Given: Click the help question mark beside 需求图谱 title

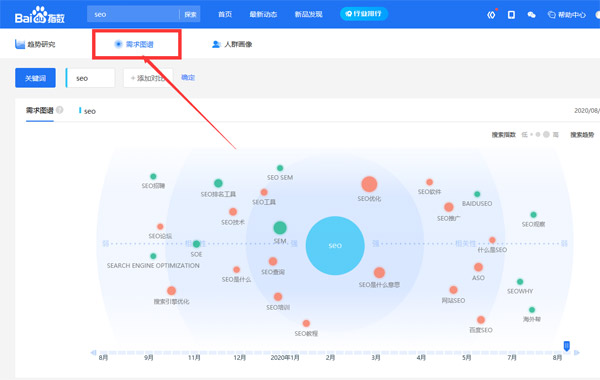Looking at the screenshot, I should (59, 110).
